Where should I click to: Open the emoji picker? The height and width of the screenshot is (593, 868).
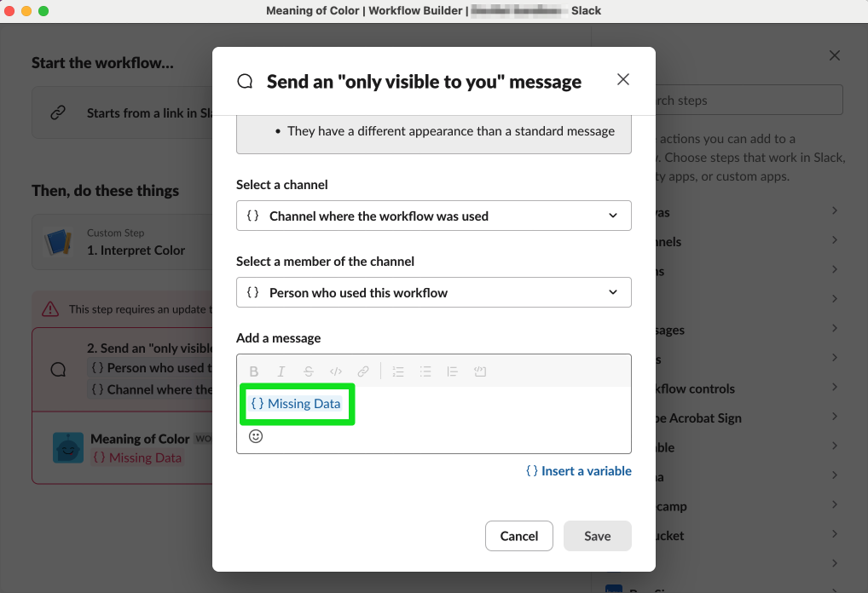pyautogui.click(x=253, y=435)
